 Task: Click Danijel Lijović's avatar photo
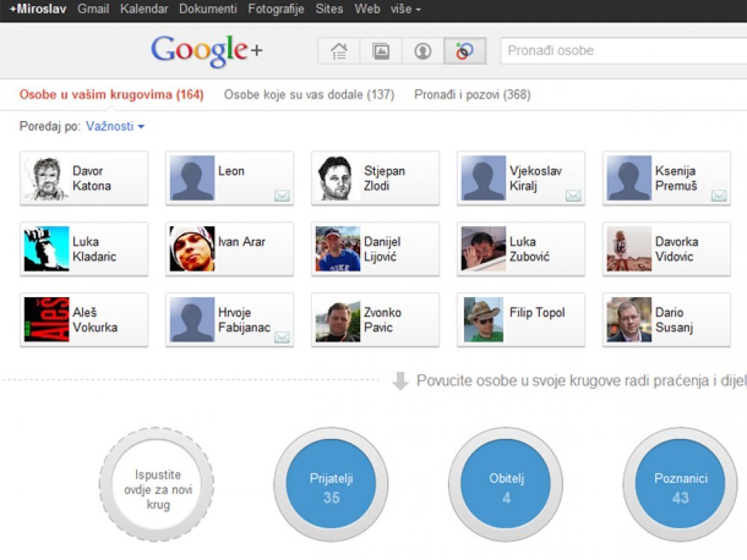pyautogui.click(x=338, y=249)
